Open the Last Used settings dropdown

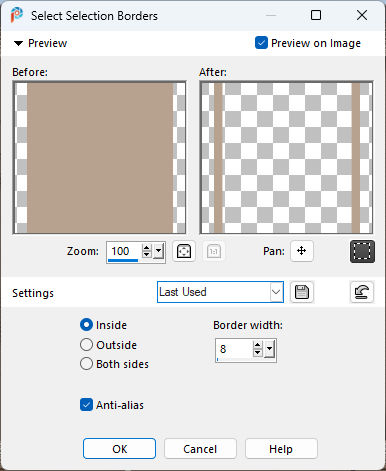(x=220, y=292)
